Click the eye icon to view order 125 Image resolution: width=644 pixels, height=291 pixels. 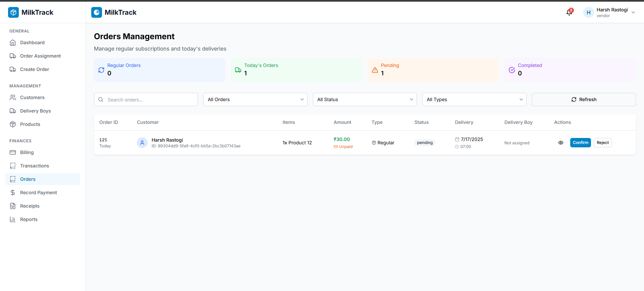click(560, 143)
